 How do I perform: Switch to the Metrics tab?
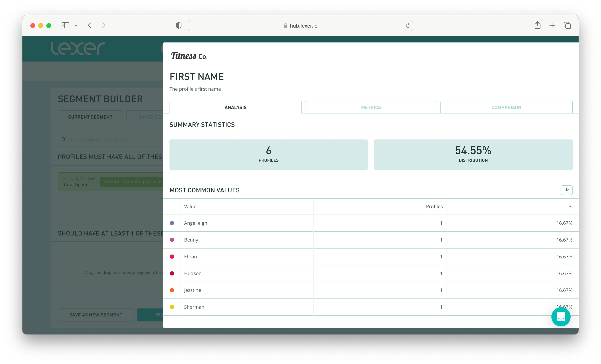(371, 107)
